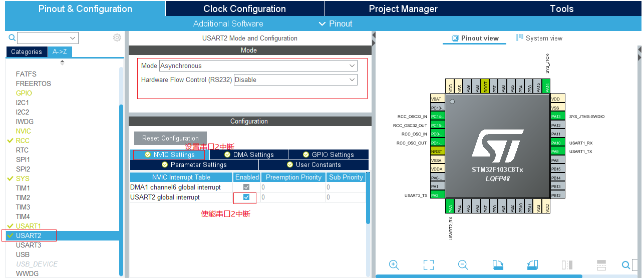Switch to the Tools tab
644x278 pixels.
pyautogui.click(x=562, y=8)
